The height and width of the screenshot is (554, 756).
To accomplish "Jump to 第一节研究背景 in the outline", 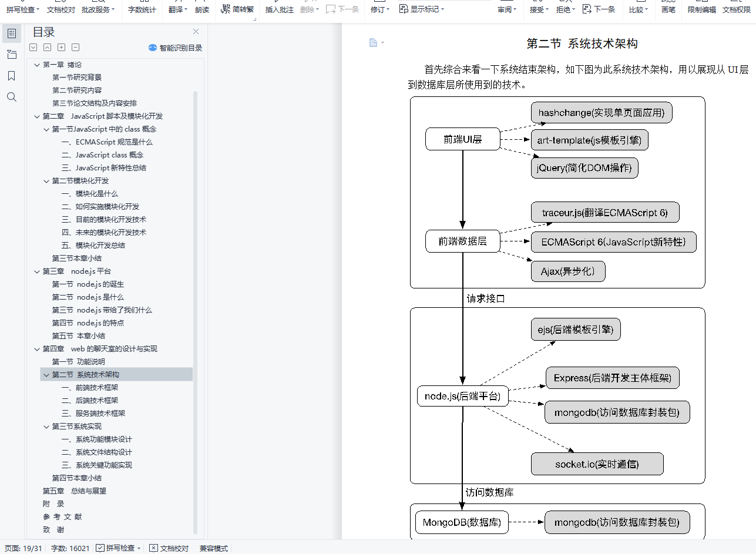I will tap(77, 78).
